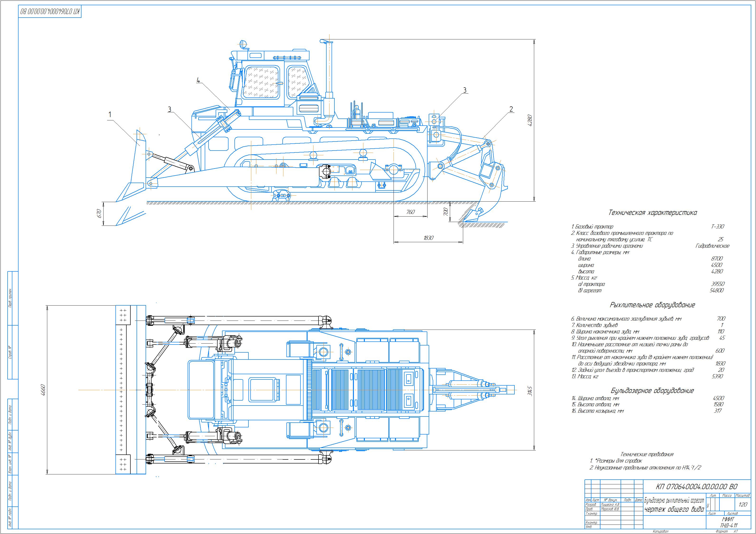This screenshot has width=756, height=534.
Task: Select the 'Бульдозерное оборудование' heading
Action: point(652,391)
